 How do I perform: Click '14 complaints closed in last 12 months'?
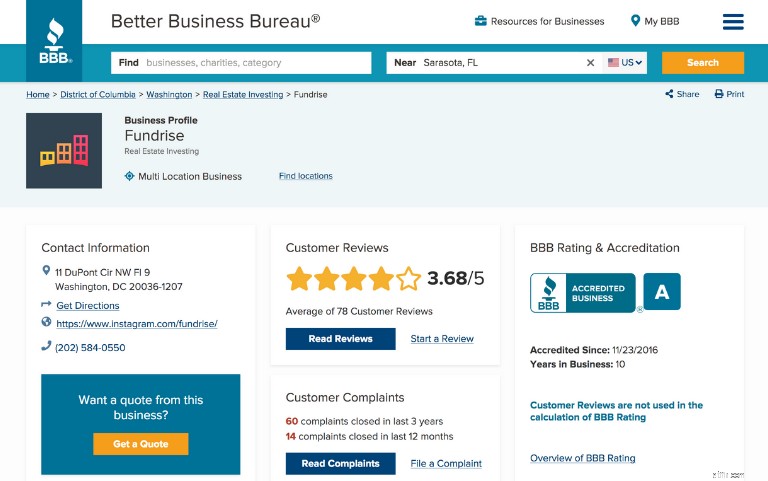(x=369, y=436)
